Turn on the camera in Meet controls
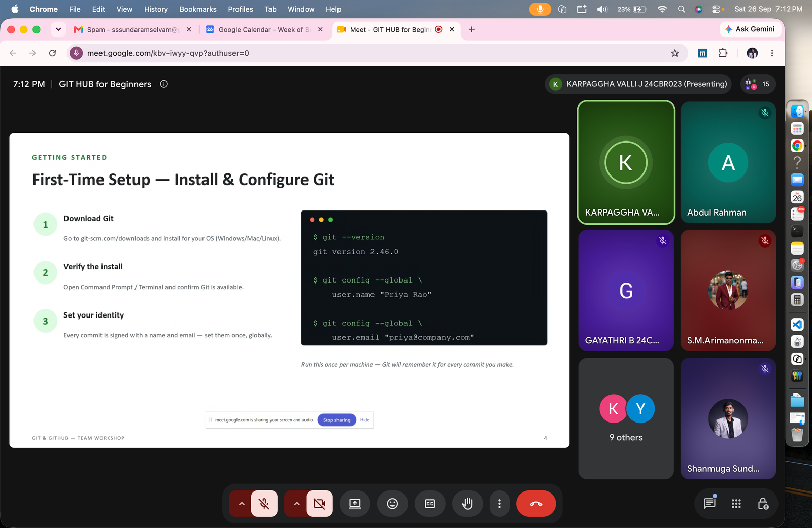The image size is (812, 528). (x=319, y=504)
